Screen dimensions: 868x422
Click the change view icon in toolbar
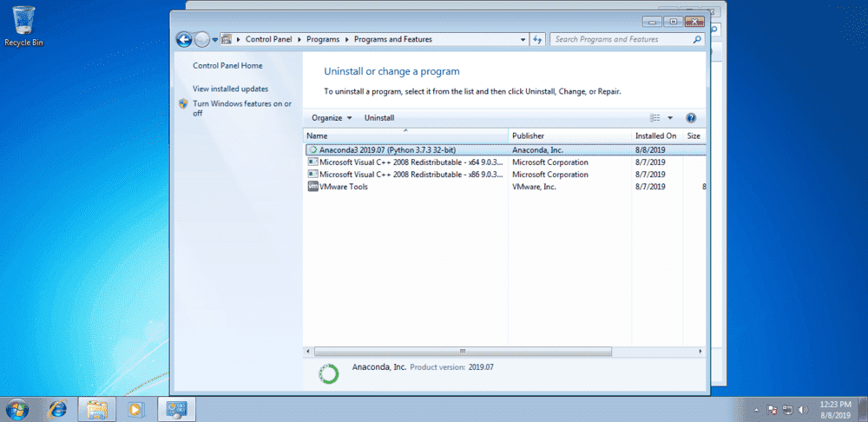[x=656, y=118]
